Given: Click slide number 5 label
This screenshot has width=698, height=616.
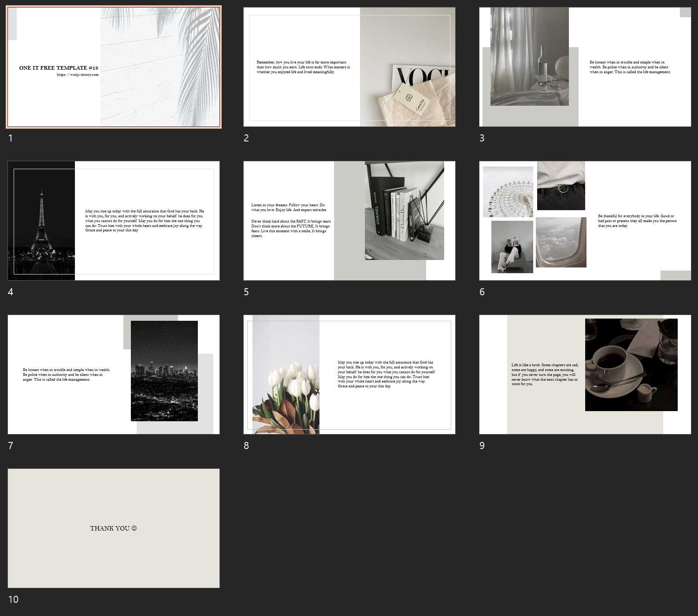Looking at the screenshot, I should (x=246, y=292).
